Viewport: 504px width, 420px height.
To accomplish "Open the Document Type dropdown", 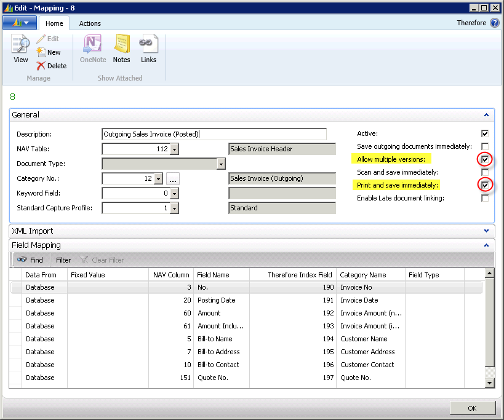I will click(x=221, y=164).
